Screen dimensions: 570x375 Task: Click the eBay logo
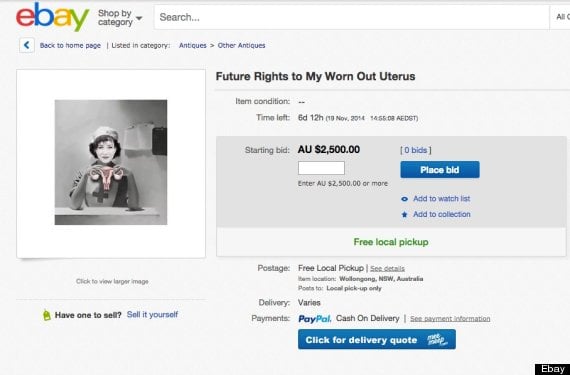(x=52, y=17)
